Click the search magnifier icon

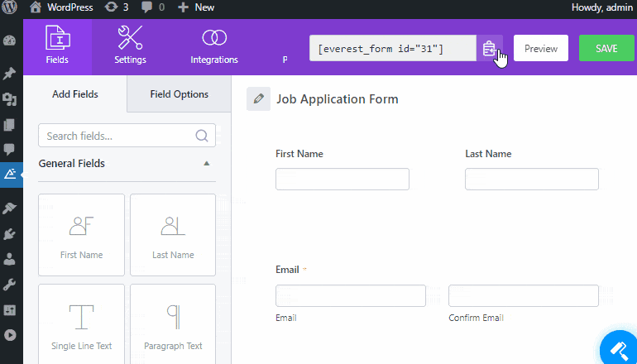click(202, 136)
